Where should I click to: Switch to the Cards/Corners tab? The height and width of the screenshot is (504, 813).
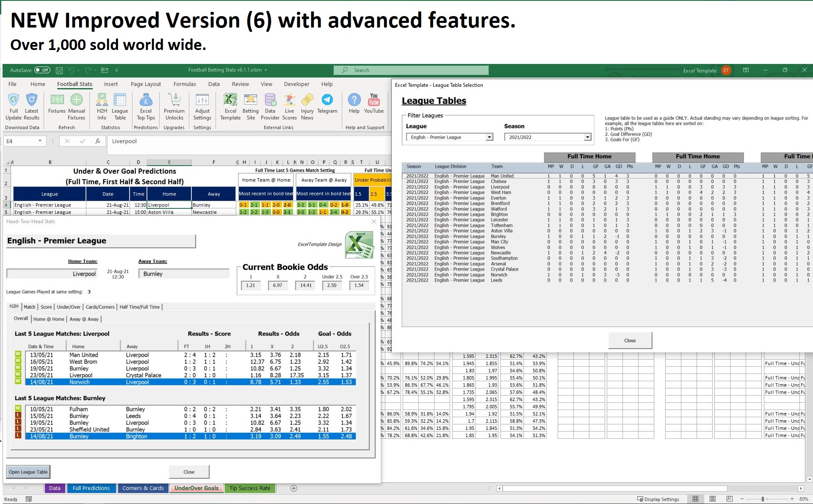[100, 307]
